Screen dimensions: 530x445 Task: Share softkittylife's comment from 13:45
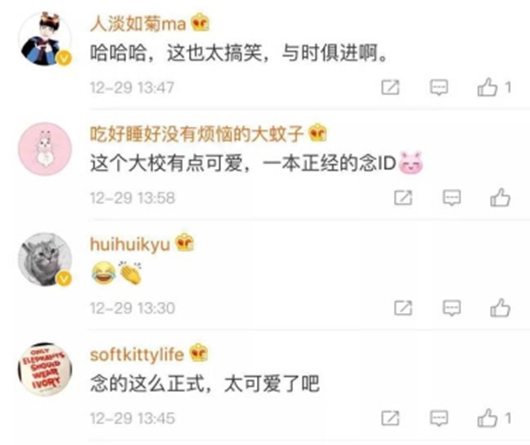tap(390, 418)
